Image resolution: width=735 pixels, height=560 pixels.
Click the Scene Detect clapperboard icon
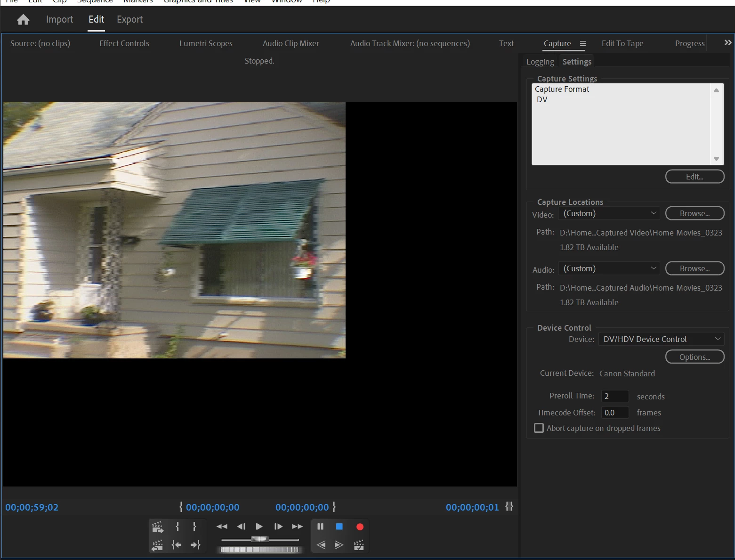pos(359,545)
